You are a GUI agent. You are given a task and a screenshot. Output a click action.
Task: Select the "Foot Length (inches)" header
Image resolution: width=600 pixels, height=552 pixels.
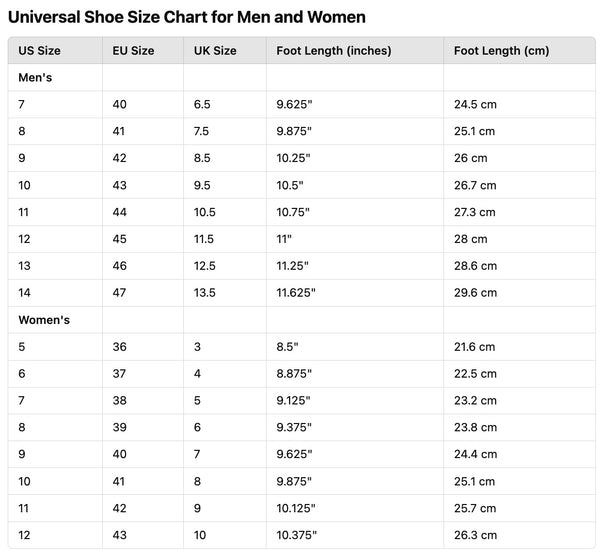pyautogui.click(x=334, y=51)
